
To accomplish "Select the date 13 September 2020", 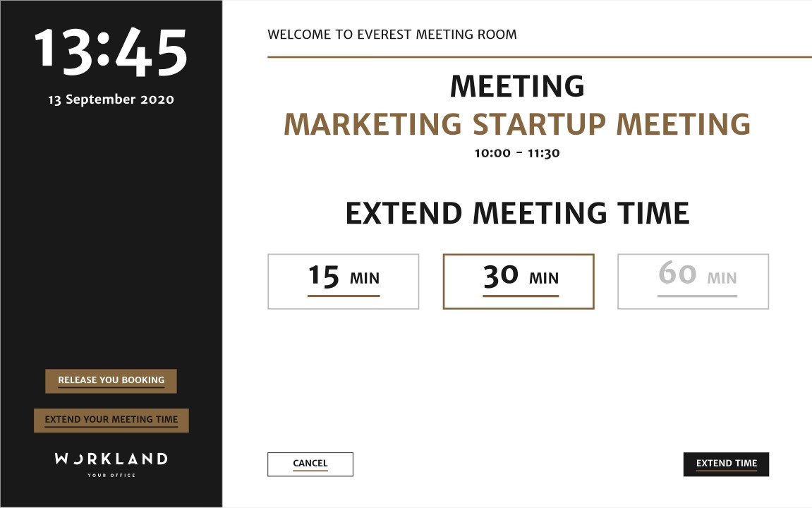I will point(110,99).
